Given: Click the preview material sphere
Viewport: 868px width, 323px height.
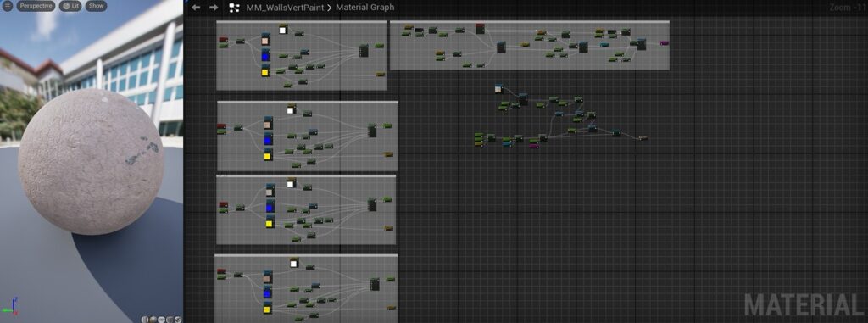Looking at the screenshot, I should tap(92, 161).
